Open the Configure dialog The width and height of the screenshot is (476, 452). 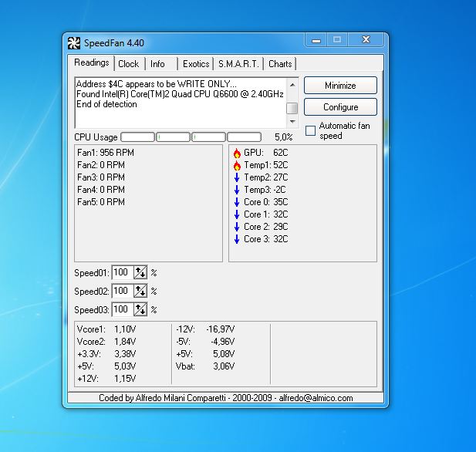pyautogui.click(x=340, y=107)
